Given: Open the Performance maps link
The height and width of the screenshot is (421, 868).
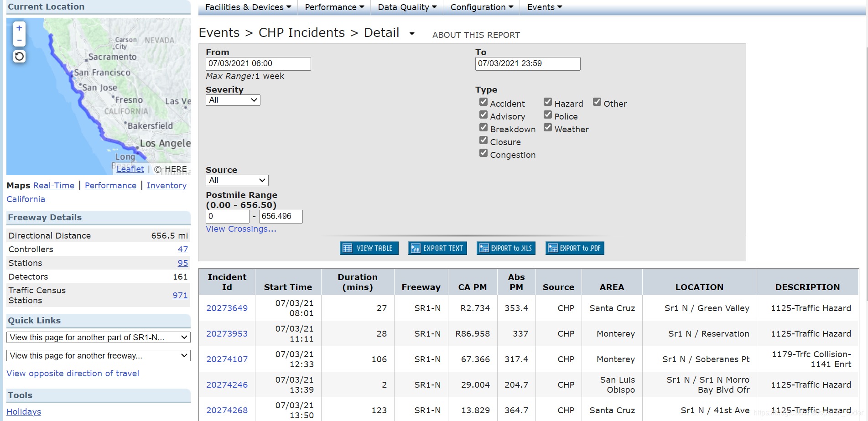Looking at the screenshot, I should (x=110, y=186).
